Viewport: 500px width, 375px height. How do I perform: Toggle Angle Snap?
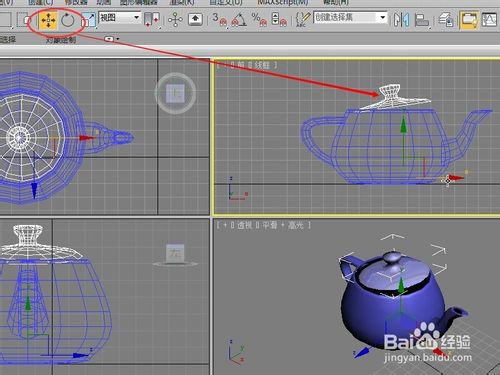tap(239, 20)
